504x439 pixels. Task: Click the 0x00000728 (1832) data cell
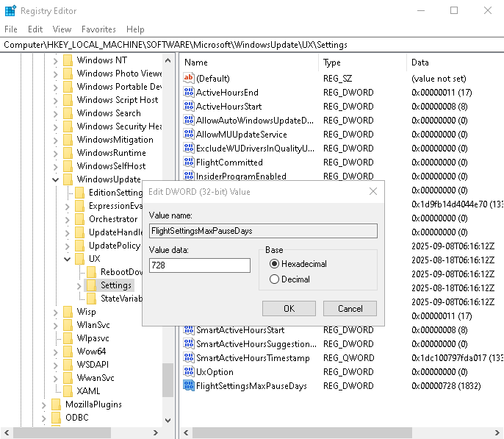coord(446,386)
